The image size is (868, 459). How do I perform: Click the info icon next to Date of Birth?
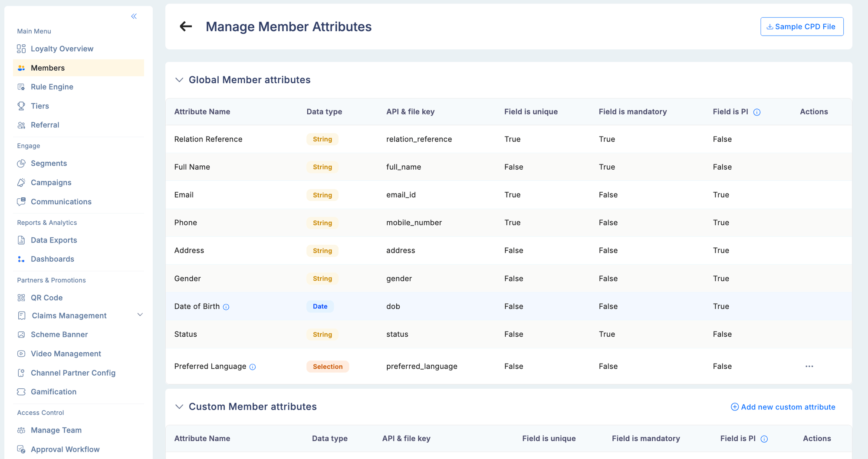pyautogui.click(x=226, y=307)
